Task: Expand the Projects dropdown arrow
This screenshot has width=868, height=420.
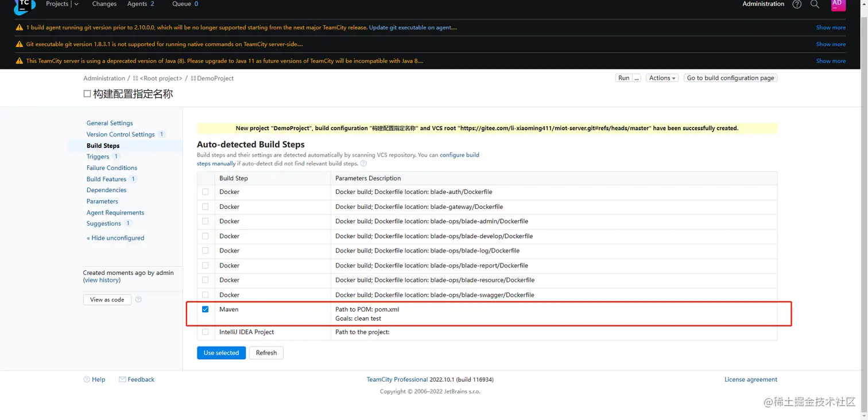Action: click(76, 4)
